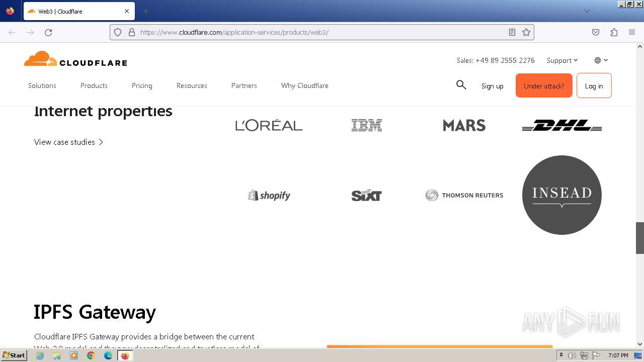Click the Log in button
Viewport: 644px width, 362px height.
pos(594,85)
